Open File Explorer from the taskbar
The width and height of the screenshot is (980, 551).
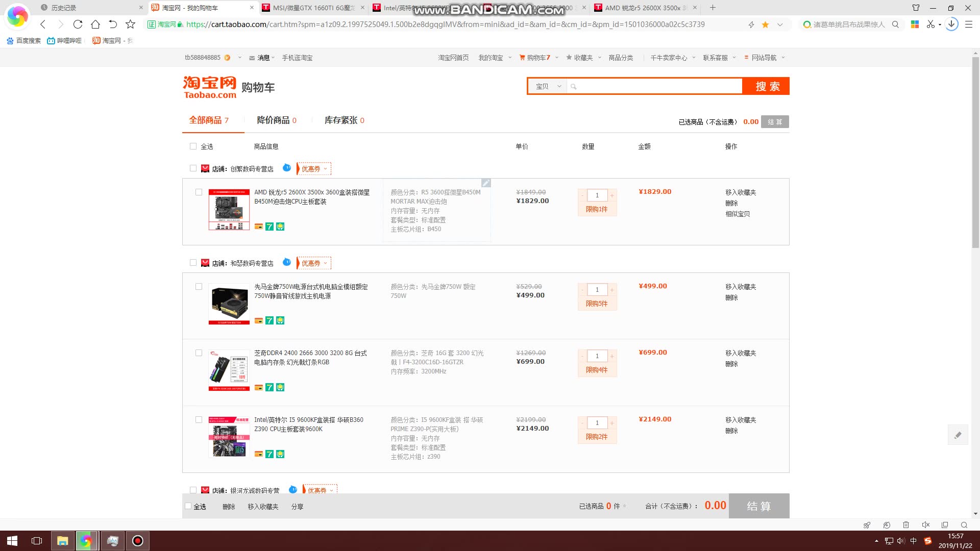point(62,541)
